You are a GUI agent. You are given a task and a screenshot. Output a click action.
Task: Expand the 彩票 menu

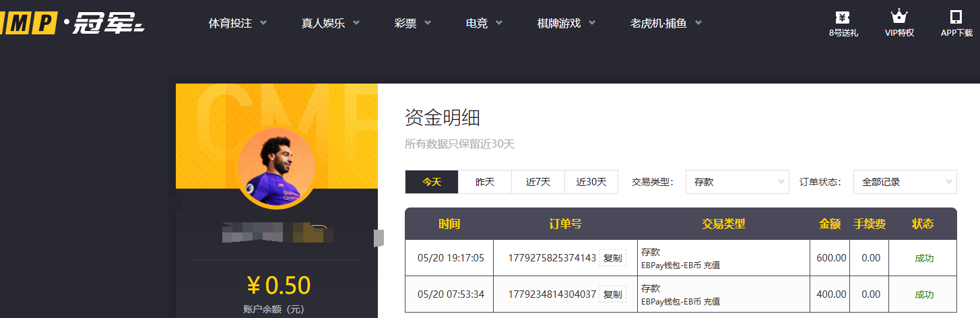pos(412,23)
